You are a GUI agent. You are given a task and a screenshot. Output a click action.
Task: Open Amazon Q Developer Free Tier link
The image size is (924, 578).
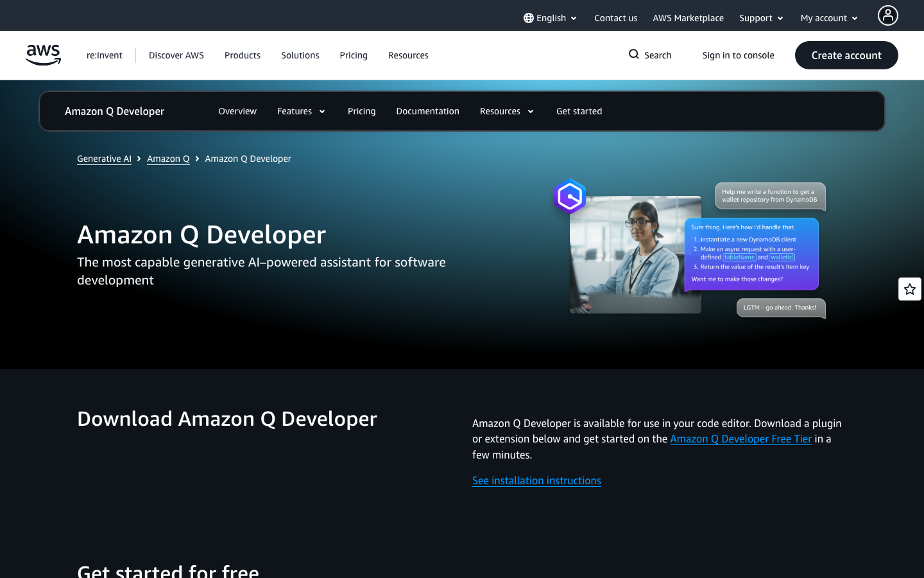click(x=741, y=439)
